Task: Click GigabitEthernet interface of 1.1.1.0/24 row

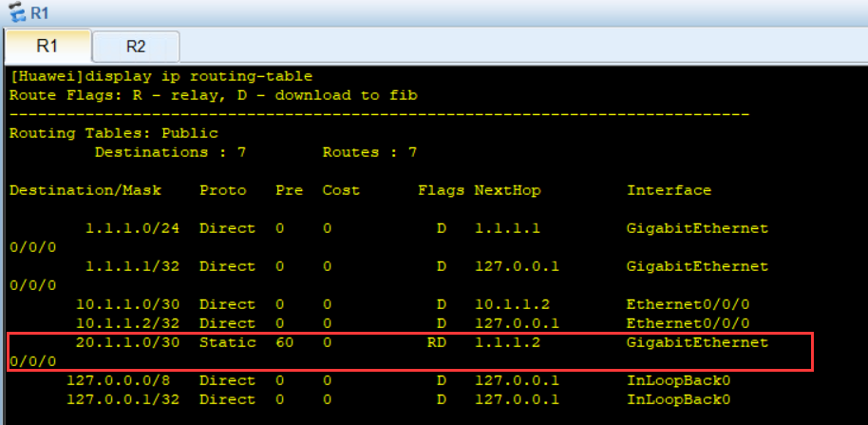Action: (x=697, y=228)
